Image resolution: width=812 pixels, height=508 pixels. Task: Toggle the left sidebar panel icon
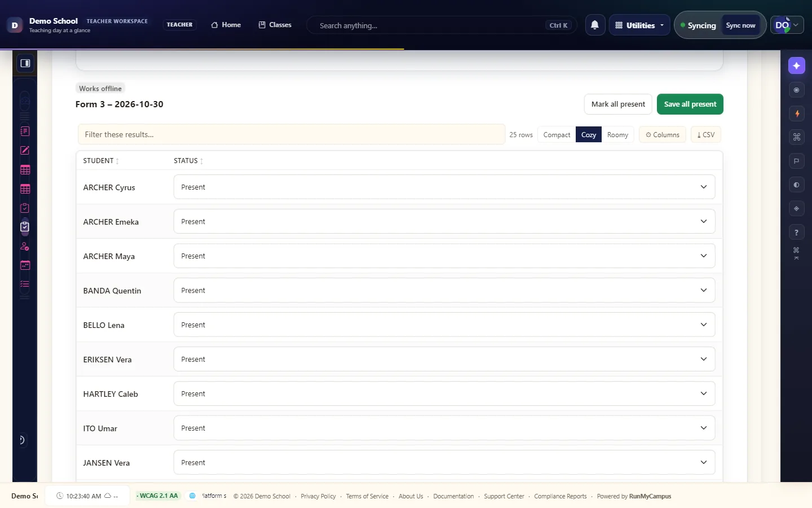[x=25, y=63]
